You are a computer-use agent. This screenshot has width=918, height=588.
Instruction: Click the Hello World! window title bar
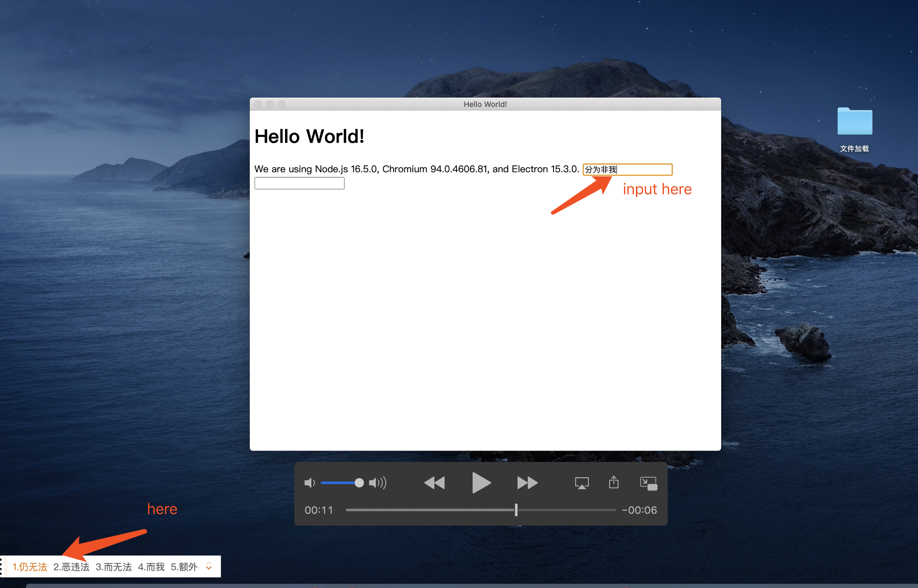(x=485, y=104)
